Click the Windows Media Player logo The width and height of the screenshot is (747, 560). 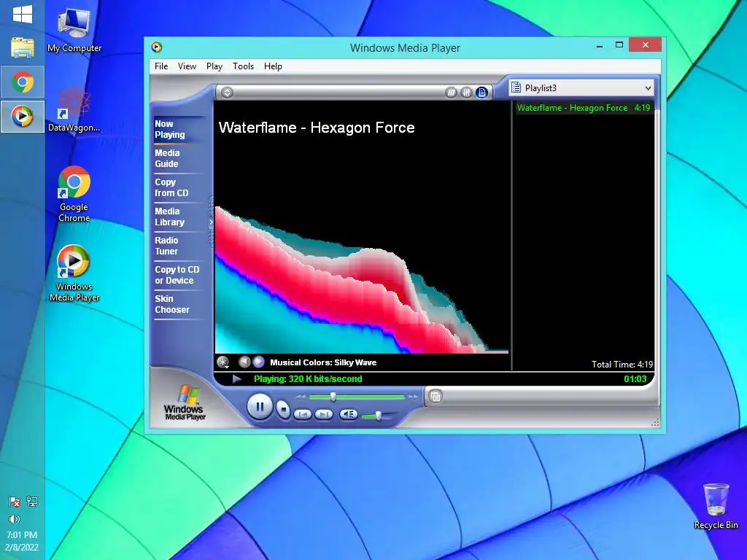[x=185, y=402]
